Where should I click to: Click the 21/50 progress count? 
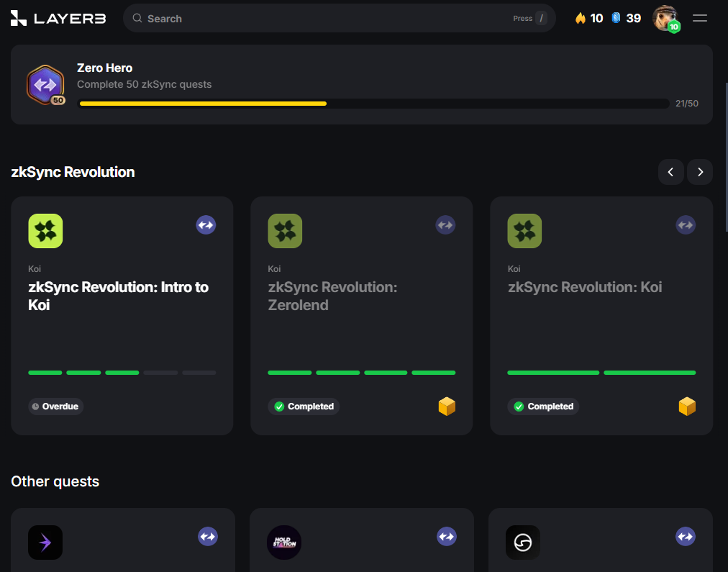point(687,104)
